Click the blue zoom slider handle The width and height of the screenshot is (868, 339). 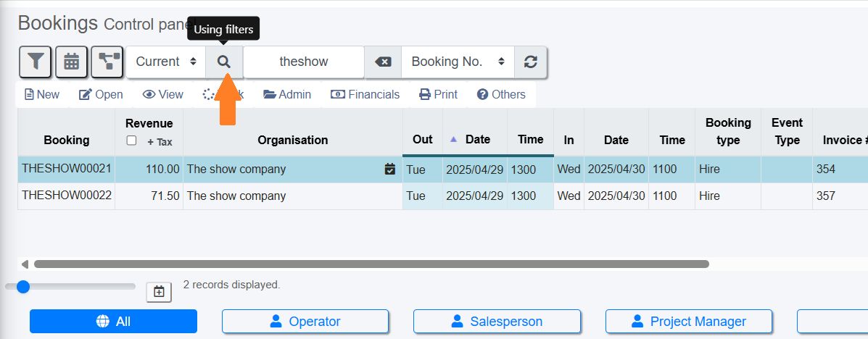(x=23, y=287)
